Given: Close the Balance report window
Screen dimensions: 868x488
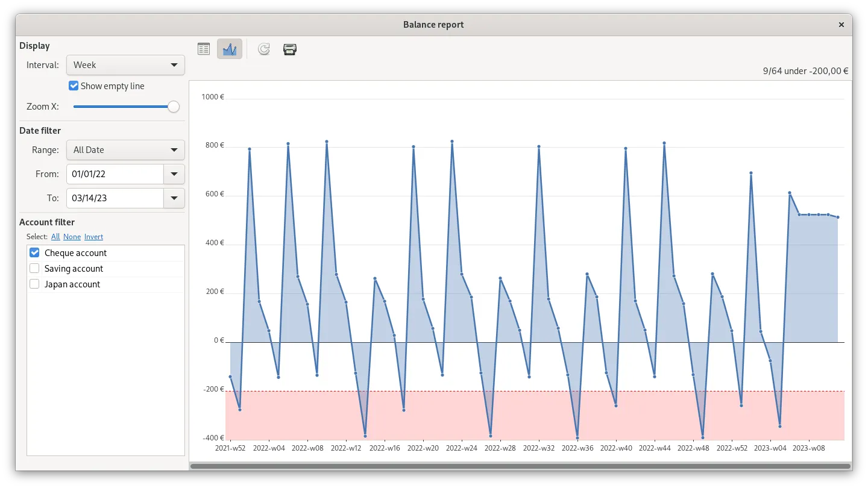Looking at the screenshot, I should point(841,25).
